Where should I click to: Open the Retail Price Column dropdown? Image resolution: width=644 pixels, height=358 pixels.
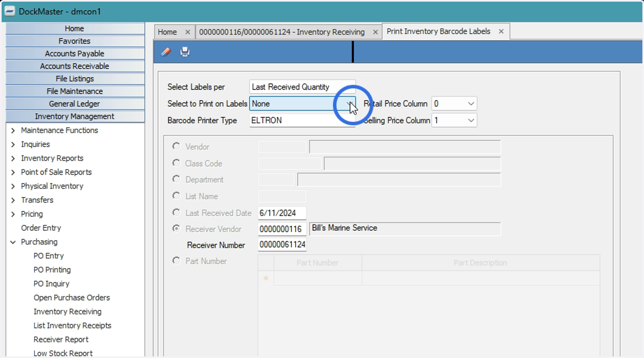(471, 103)
